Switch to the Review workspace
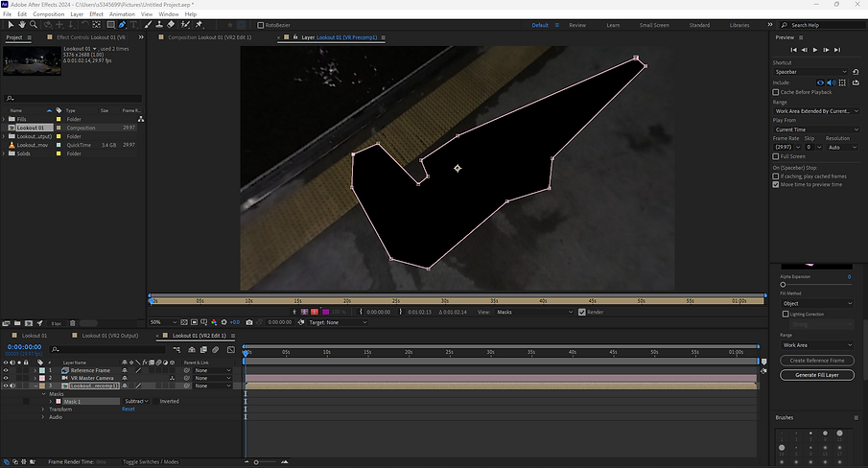This screenshot has height=468, width=868. (x=577, y=25)
